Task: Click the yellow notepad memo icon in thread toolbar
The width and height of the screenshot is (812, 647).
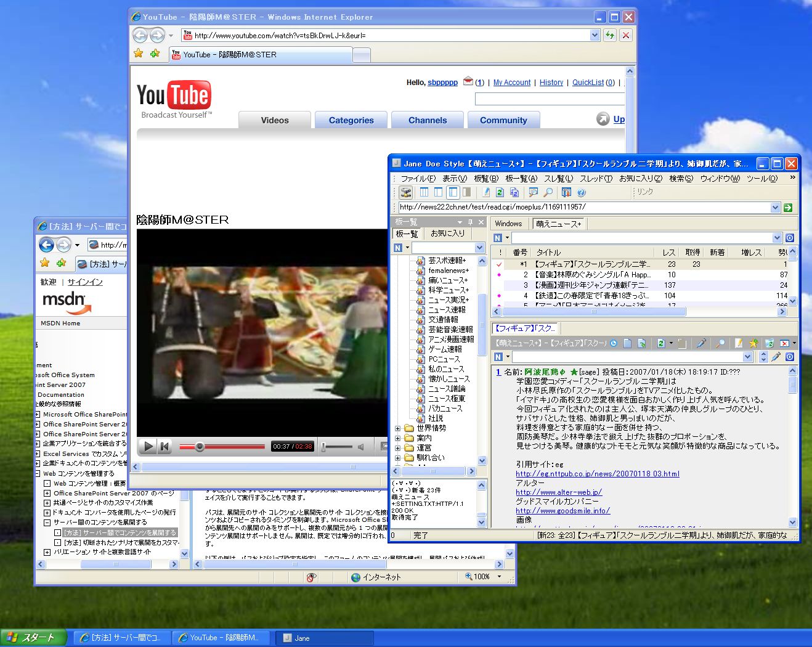Action: (x=738, y=343)
